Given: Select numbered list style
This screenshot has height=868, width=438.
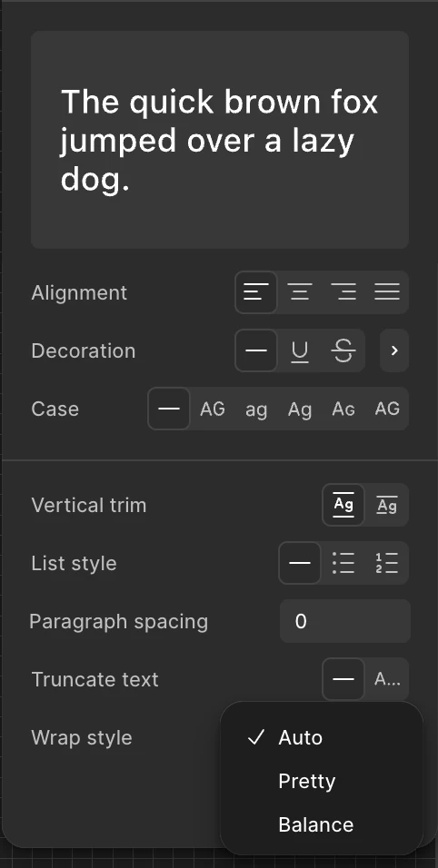Looking at the screenshot, I should pyautogui.click(x=387, y=563).
